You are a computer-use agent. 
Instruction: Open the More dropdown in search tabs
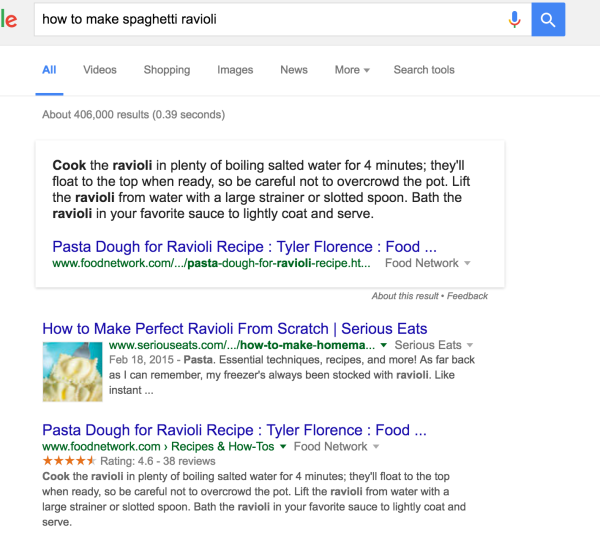pos(352,70)
